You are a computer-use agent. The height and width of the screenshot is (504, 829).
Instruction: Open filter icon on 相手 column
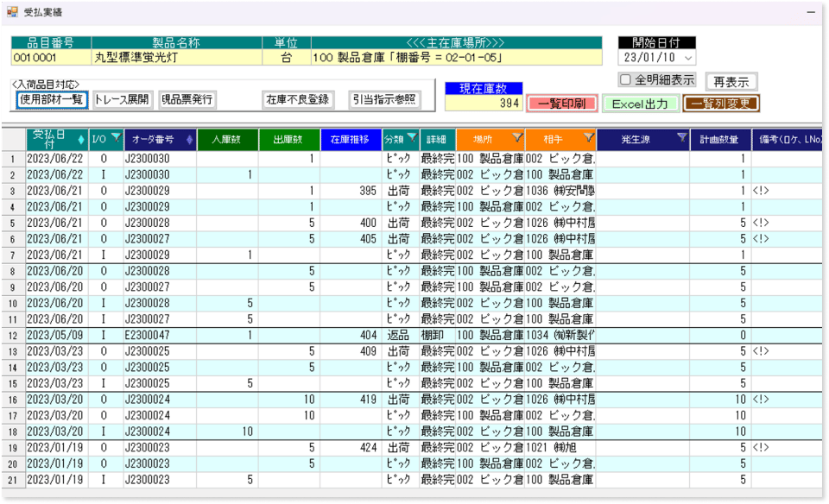(588, 138)
